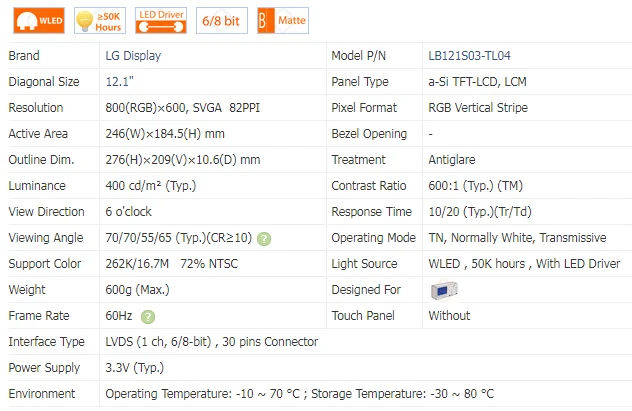Image resolution: width=632 pixels, height=411 pixels.
Task: Click the 600g (Max.) weight value
Action: [x=137, y=290]
